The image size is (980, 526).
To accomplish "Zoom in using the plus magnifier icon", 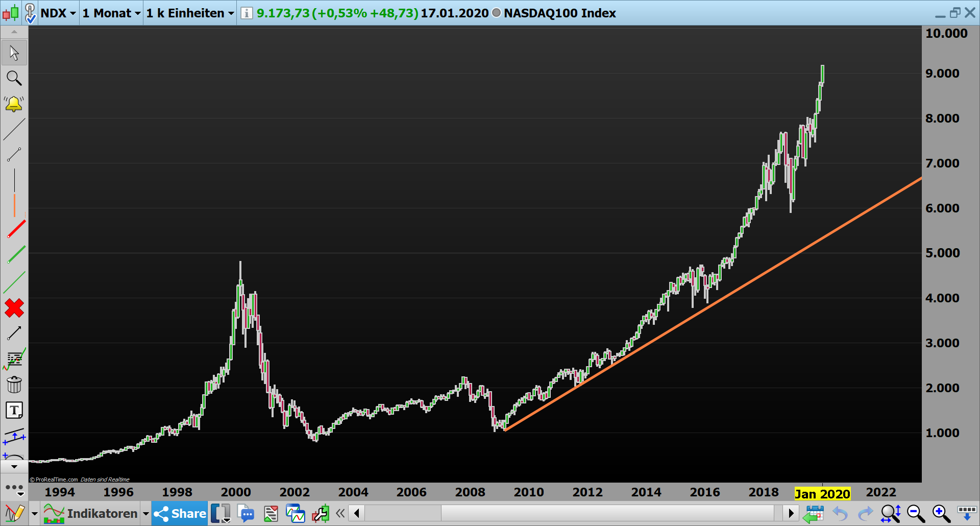I will [939, 513].
